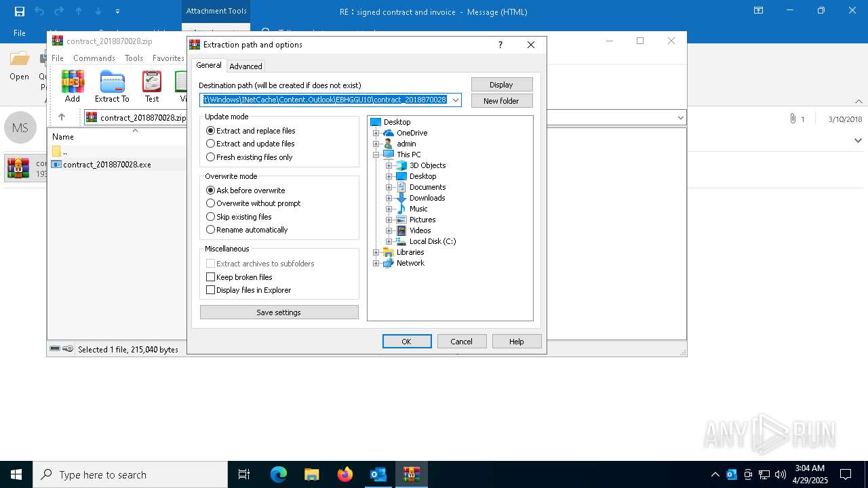Open the WinRAR Commands menu
868x488 pixels.
pyautogui.click(x=94, y=58)
